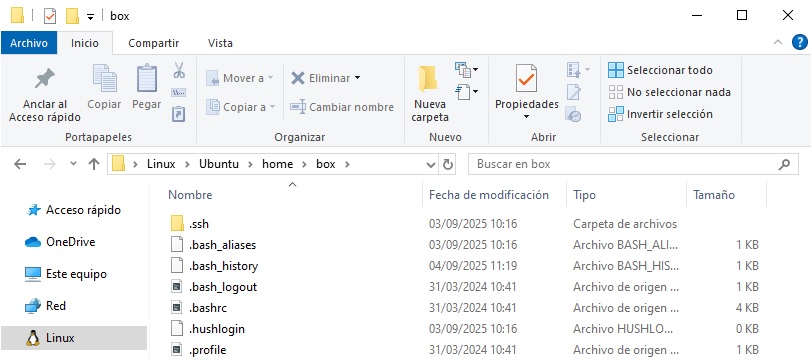This screenshot has width=812, height=362.
Task: Select Red in the sidebar
Action: click(46, 306)
